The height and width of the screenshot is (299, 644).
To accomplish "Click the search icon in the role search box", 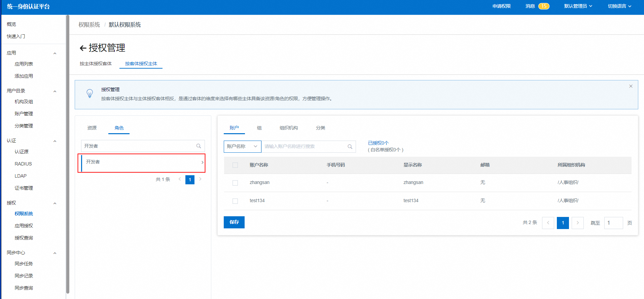I will pos(199,146).
